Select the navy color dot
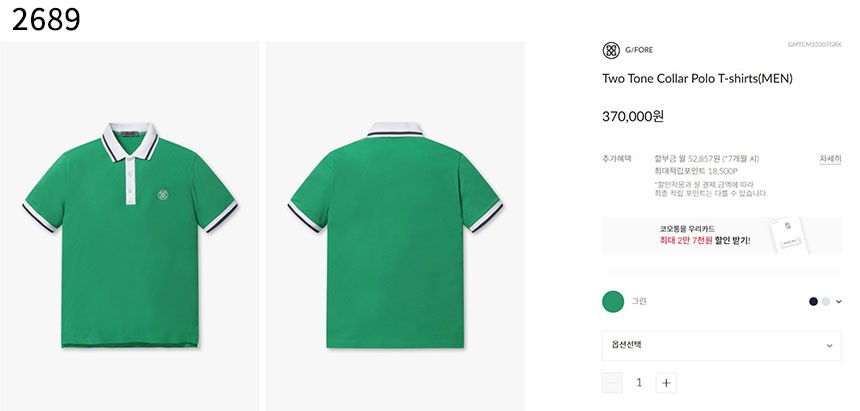Viewport: 860px width, 411px height. coord(813,301)
